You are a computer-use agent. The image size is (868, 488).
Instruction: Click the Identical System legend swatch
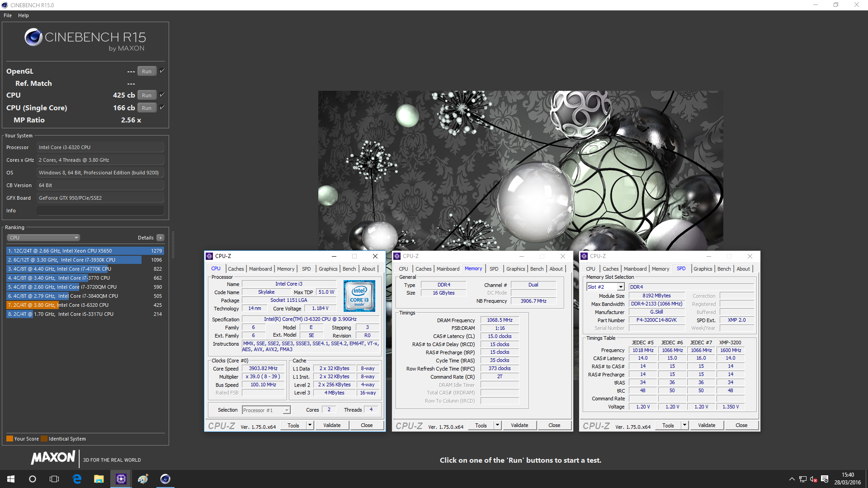44,439
